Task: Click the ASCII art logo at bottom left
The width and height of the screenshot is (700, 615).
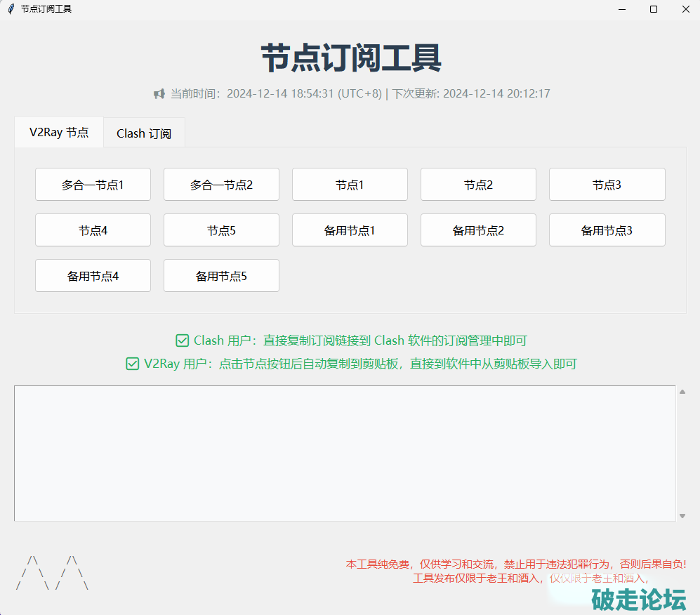Action: tap(53, 573)
